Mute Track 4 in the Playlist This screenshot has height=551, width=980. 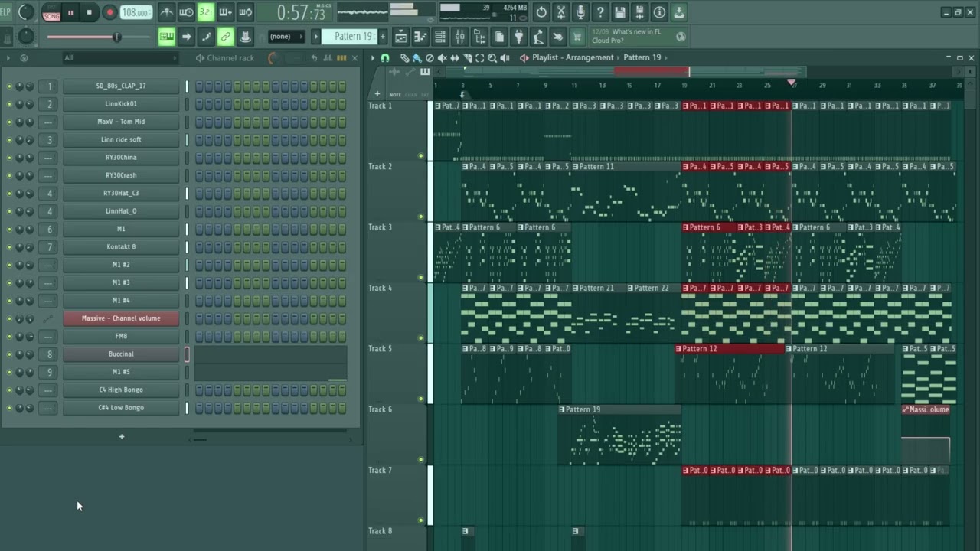420,337
